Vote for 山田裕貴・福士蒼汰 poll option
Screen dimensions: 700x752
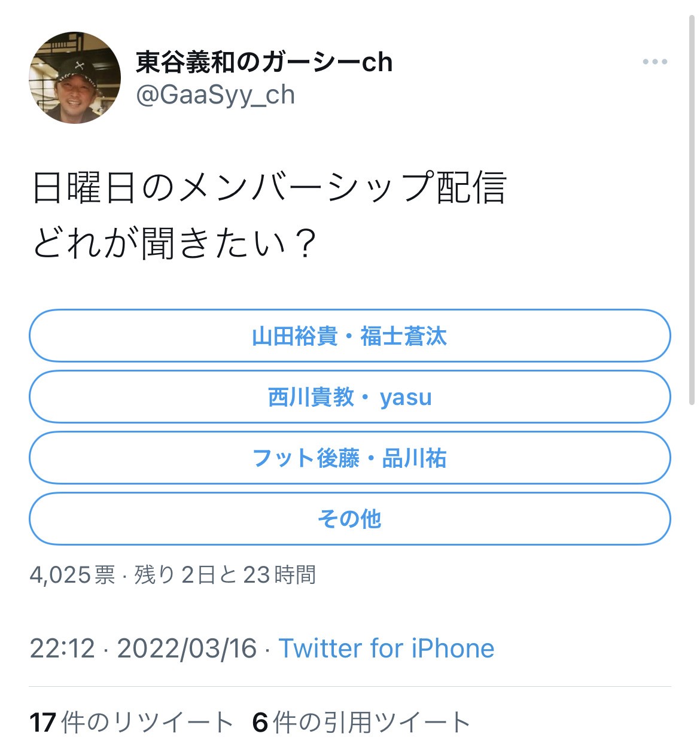tap(349, 336)
